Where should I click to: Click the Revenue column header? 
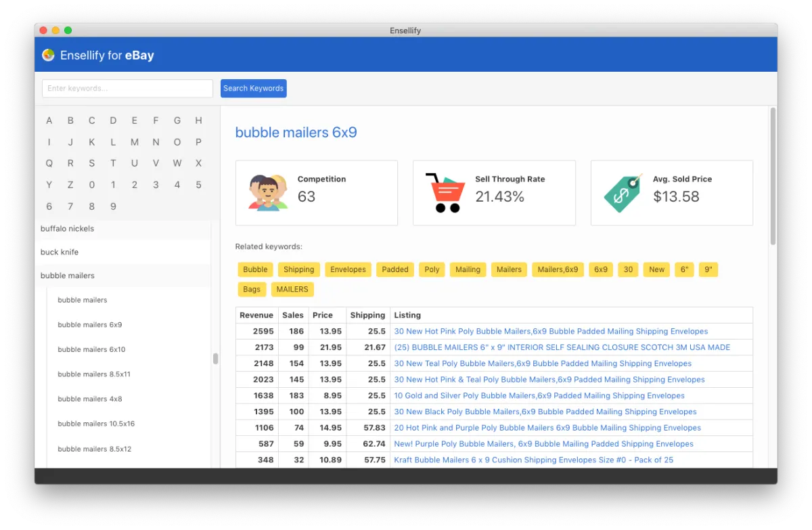pyautogui.click(x=256, y=315)
